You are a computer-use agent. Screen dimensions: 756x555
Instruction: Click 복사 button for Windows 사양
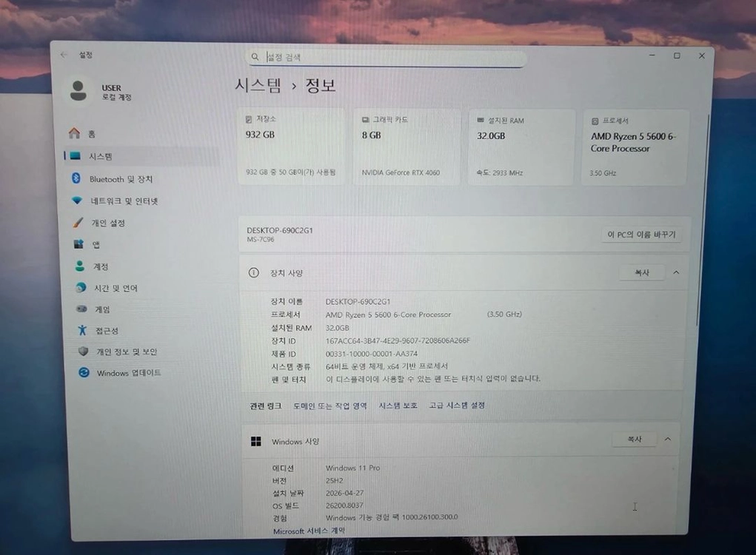634,439
